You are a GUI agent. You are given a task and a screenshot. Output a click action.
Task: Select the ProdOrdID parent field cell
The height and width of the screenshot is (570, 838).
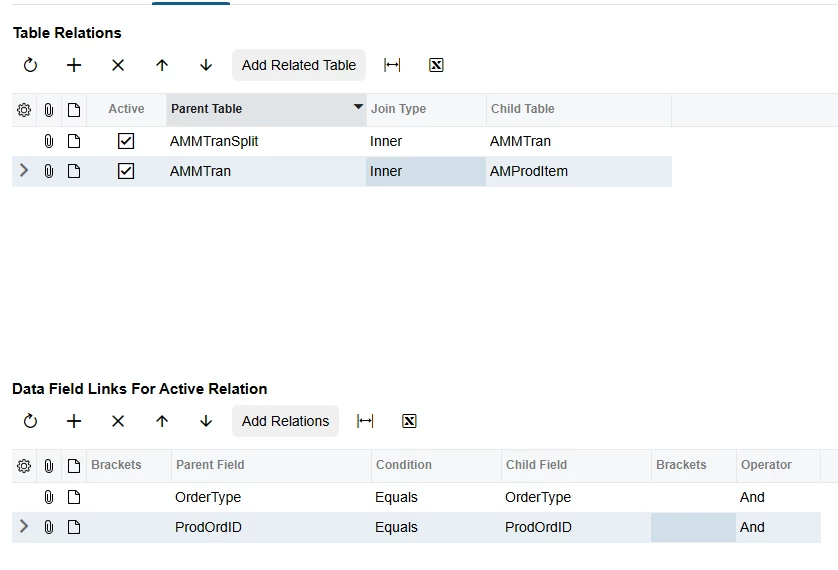click(x=271, y=527)
